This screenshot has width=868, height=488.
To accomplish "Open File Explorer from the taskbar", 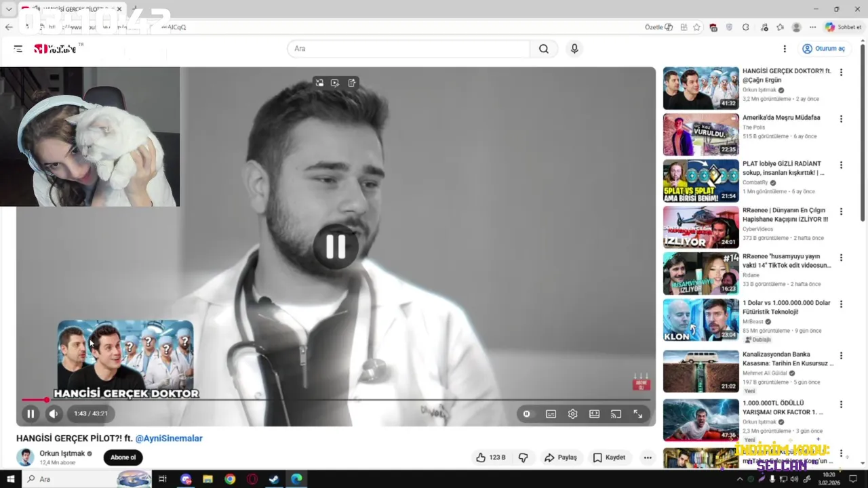I will [x=208, y=479].
